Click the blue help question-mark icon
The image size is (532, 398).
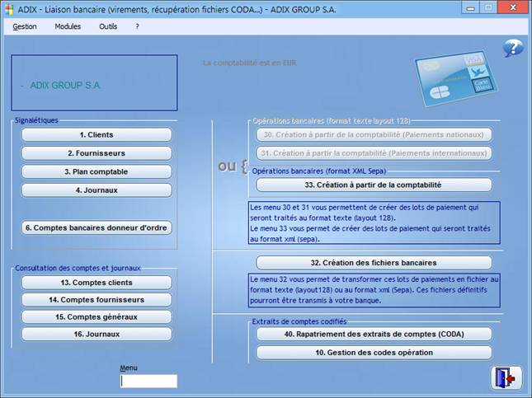point(513,48)
